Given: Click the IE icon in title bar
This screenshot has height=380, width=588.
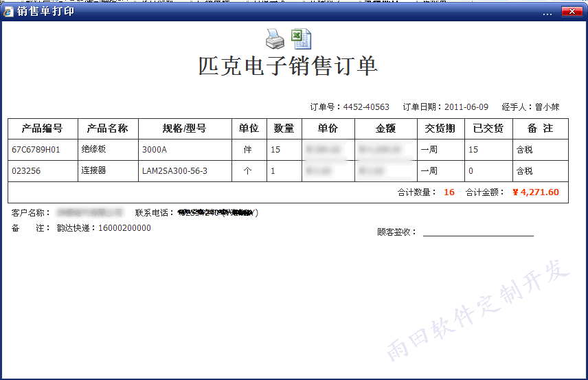Looking at the screenshot, I should (8, 12).
